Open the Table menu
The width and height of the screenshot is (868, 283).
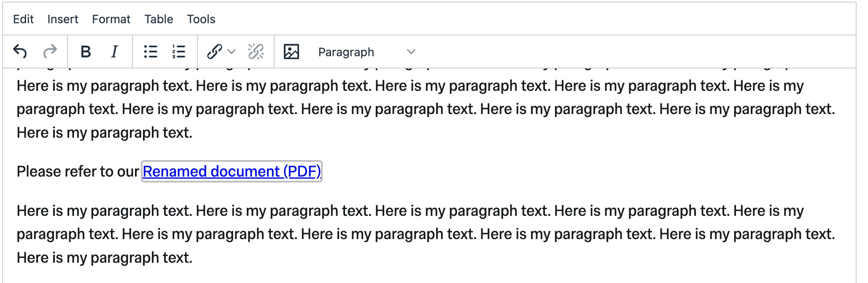pos(159,19)
